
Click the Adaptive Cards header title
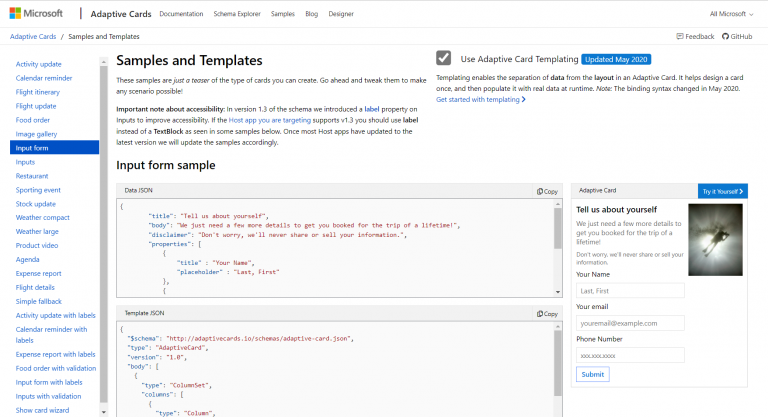point(121,14)
